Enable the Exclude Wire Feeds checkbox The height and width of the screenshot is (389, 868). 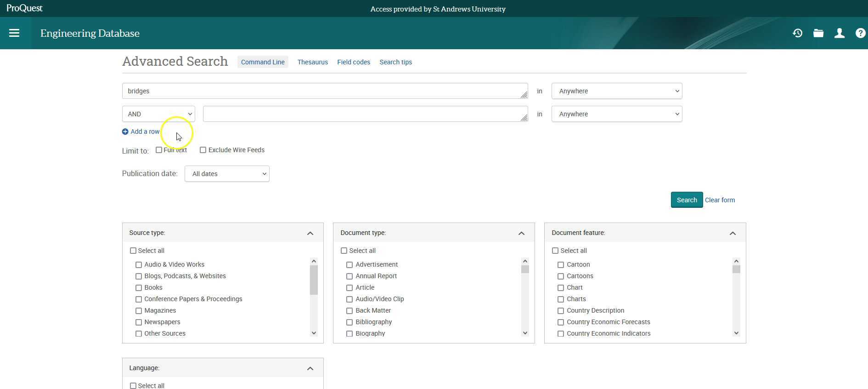203,150
